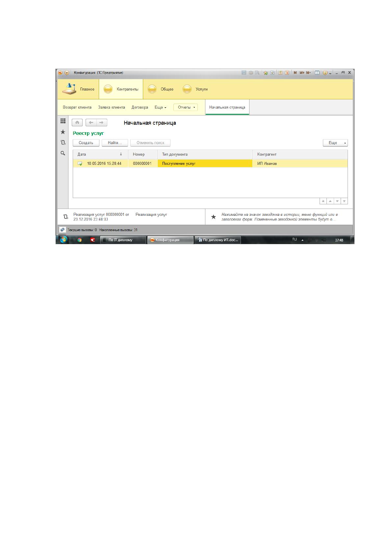This screenshot has height=554, width=392.
Task: Open the calculator toolbar icon
Action: 280,73
